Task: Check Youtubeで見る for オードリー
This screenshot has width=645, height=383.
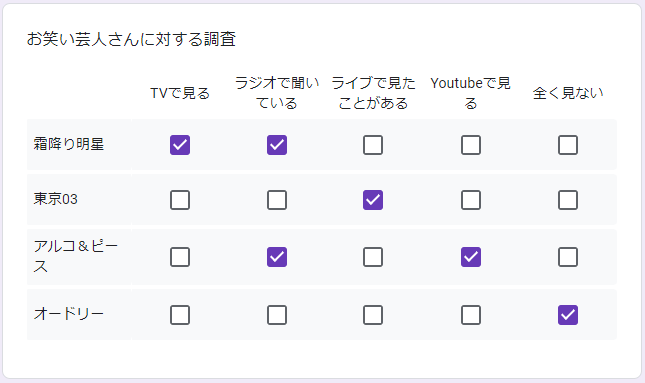Action: 471,315
